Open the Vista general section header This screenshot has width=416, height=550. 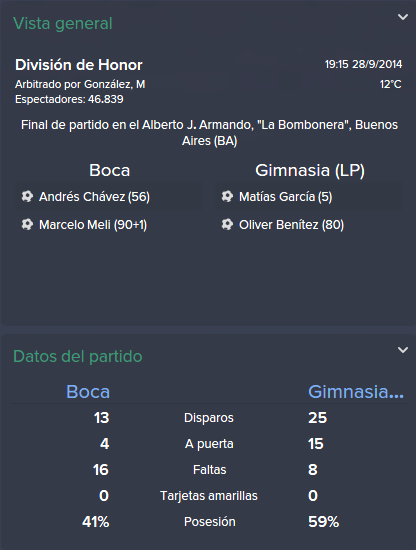point(63,24)
